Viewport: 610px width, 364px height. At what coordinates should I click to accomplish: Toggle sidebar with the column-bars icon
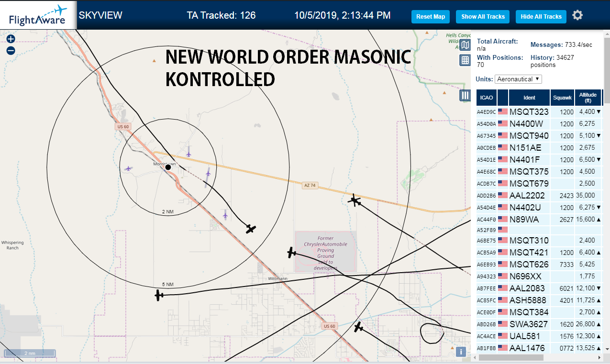click(x=465, y=95)
